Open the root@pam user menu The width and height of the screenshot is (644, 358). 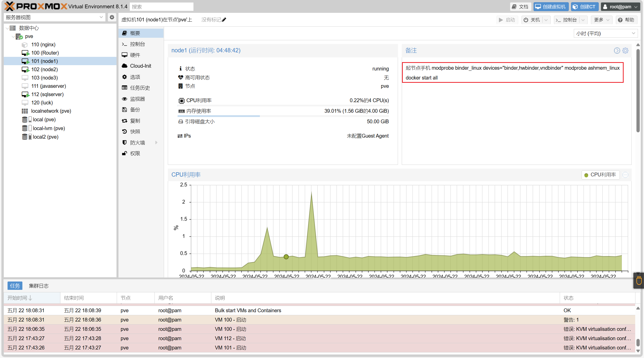pos(620,7)
